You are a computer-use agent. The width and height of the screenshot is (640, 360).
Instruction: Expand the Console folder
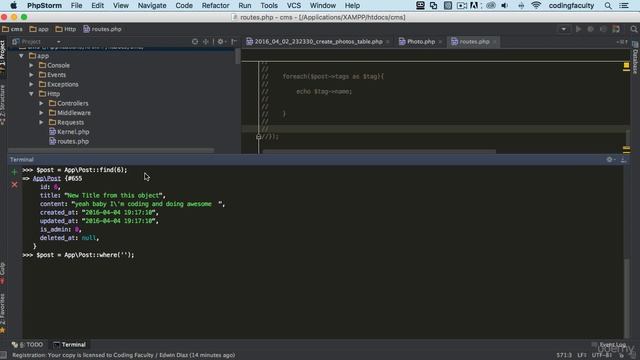(x=31, y=65)
